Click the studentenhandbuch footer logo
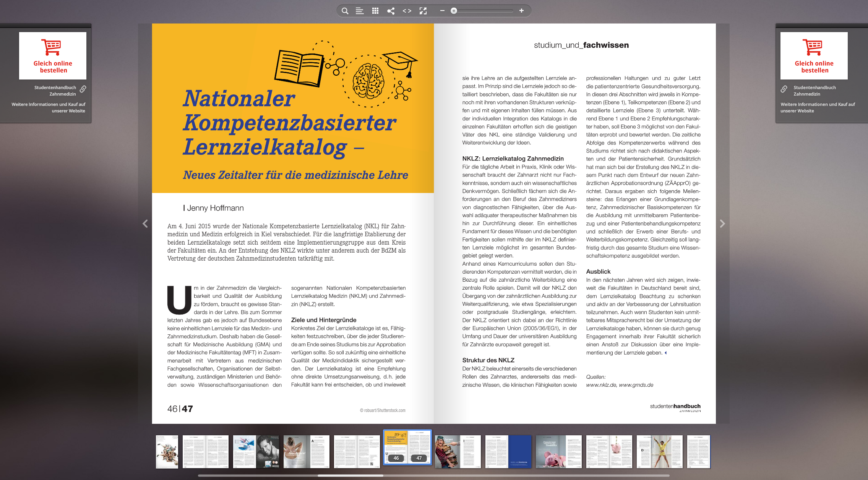 click(675, 408)
